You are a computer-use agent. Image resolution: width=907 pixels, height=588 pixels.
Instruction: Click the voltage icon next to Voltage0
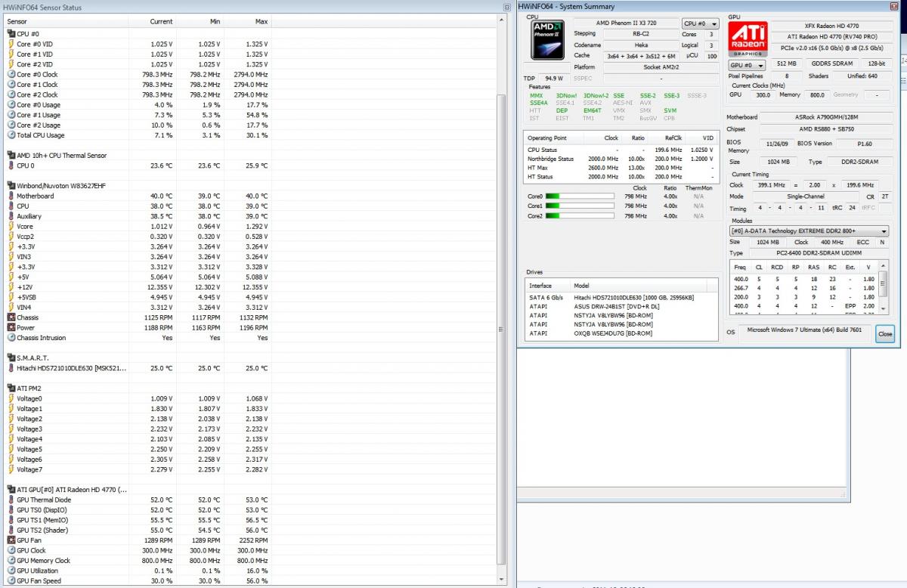11,398
